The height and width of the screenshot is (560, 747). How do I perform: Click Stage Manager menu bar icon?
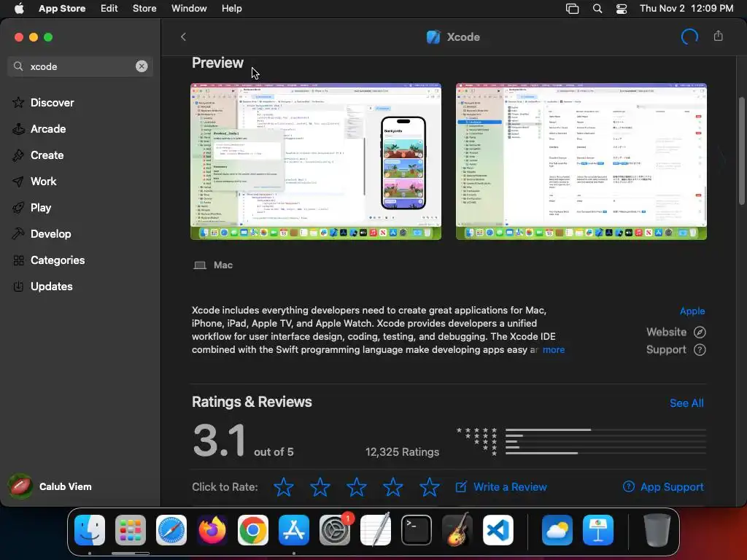[x=572, y=9]
